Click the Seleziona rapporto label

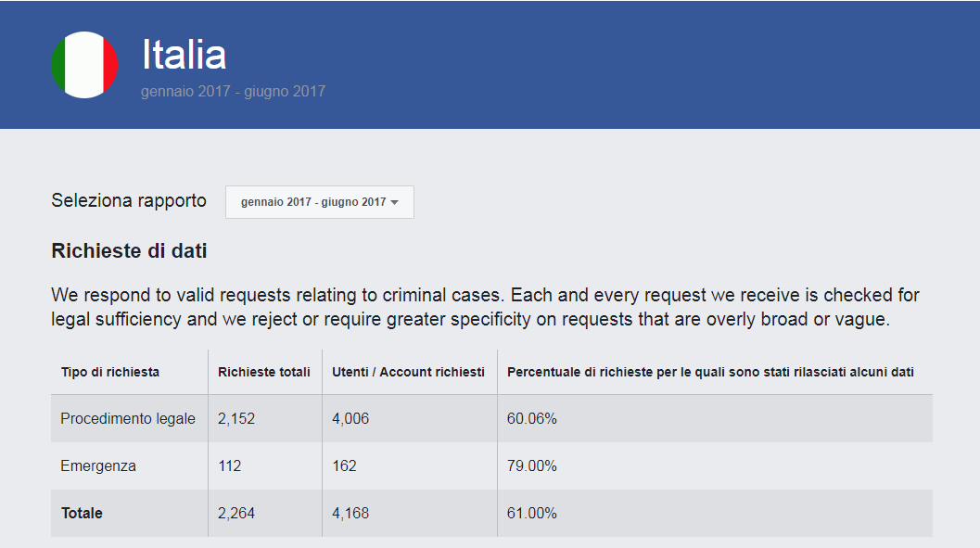(x=129, y=201)
